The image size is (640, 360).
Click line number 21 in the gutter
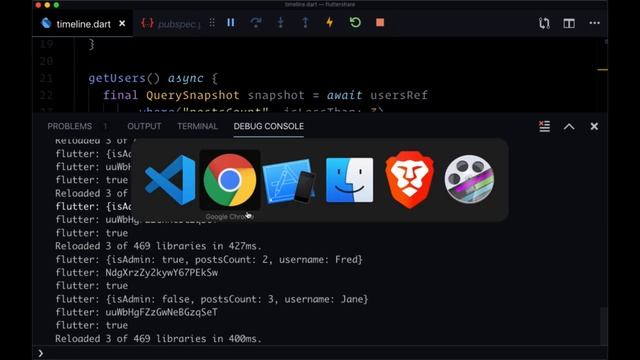(x=46, y=78)
